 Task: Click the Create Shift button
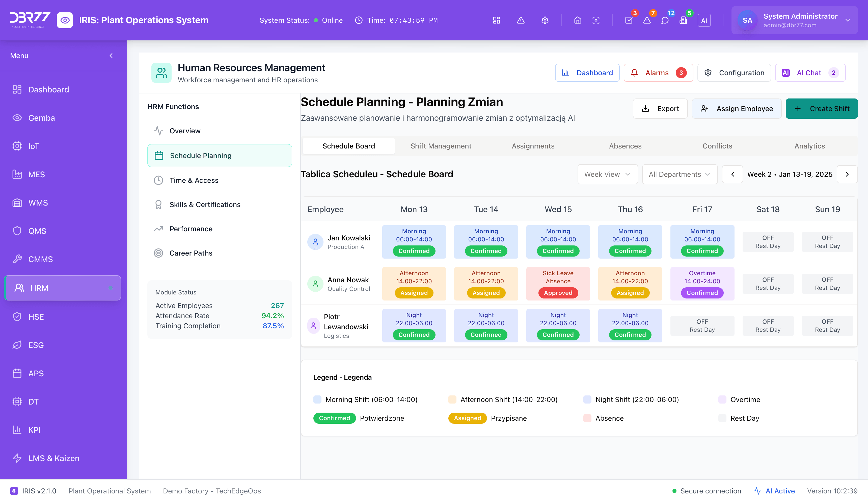822,108
